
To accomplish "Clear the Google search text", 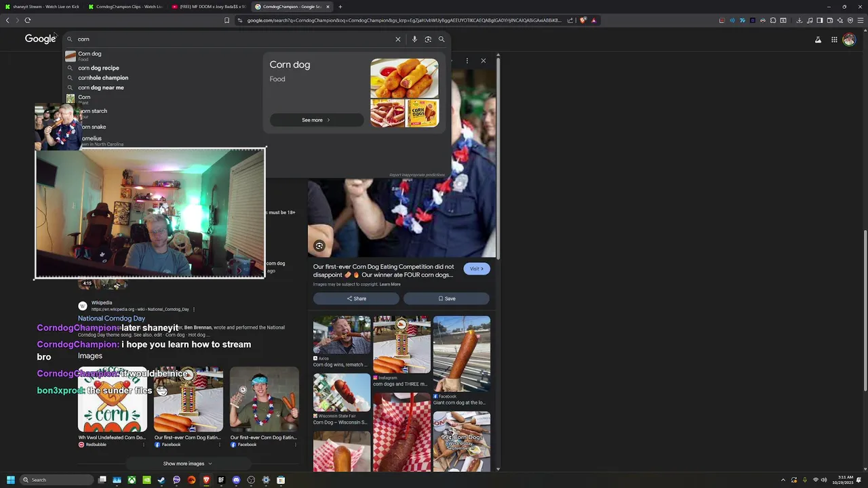I will pos(398,39).
